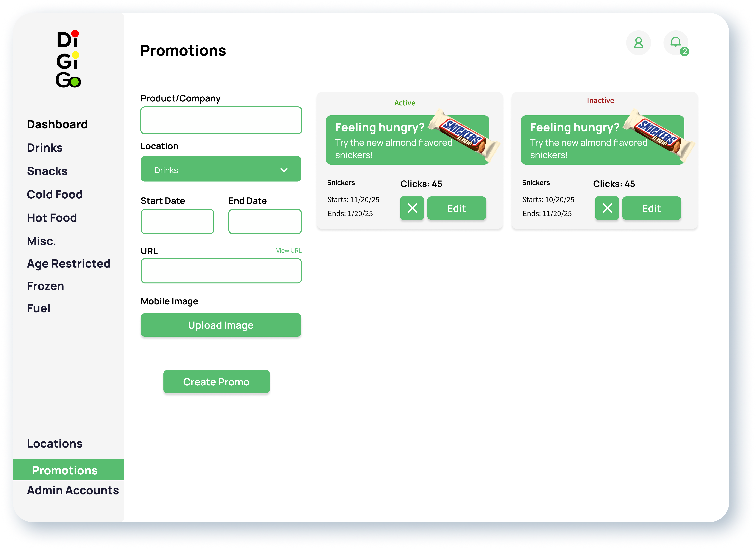
Task: Click the Upload Image button
Action: coord(221,325)
